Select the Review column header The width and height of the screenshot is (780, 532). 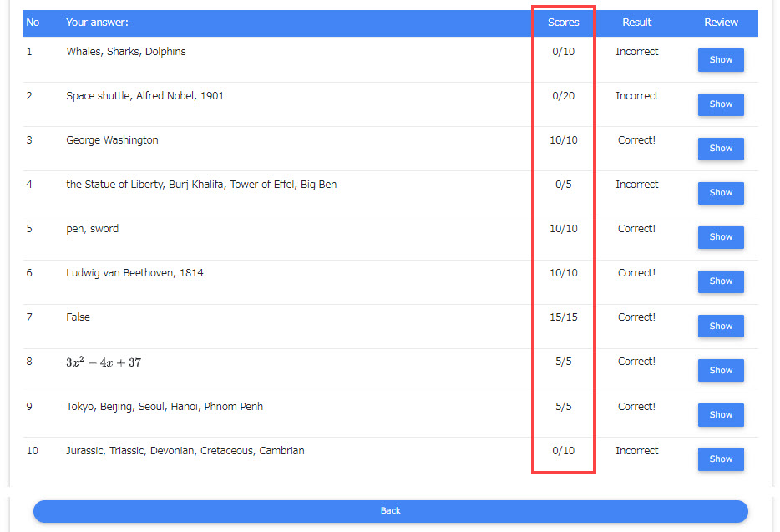pyautogui.click(x=720, y=23)
